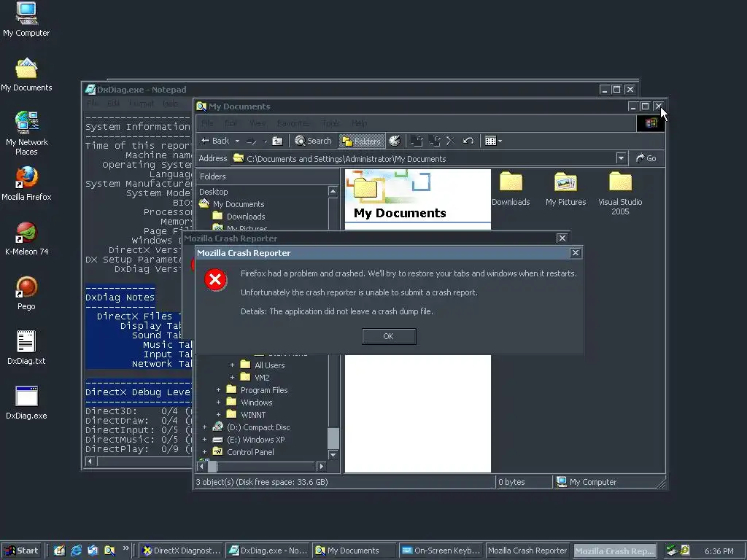Expand the All Users folder node
The image size is (747, 560).
232,365
